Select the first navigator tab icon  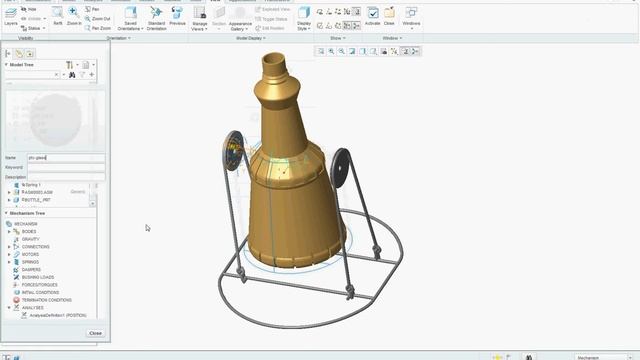8,53
